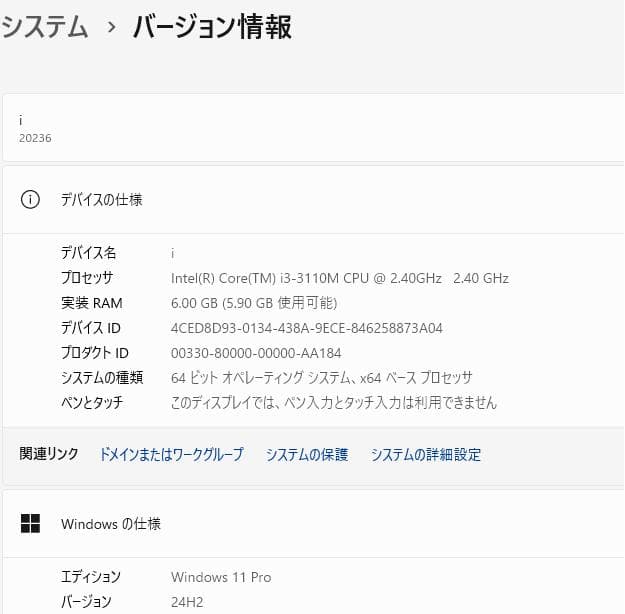Collapse the Windows の仕様 section header
Screen dimensions: 625x614
pyautogui.click(x=313, y=524)
